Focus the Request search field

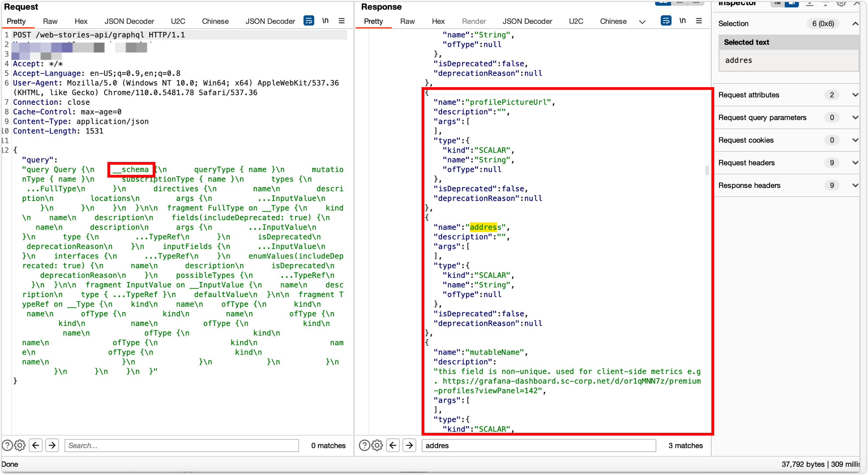coord(182,445)
